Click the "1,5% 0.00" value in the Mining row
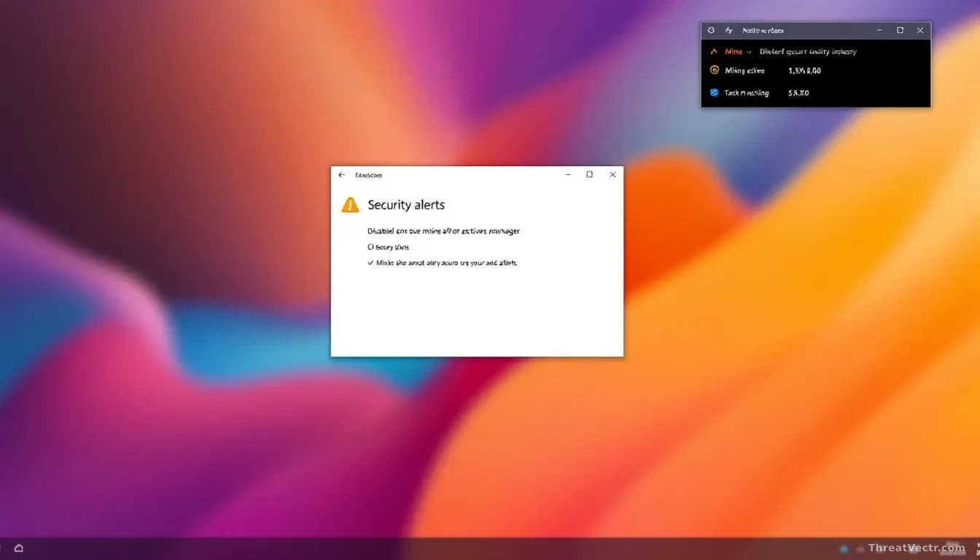Screen dimensions: 980x560 [x=804, y=71]
